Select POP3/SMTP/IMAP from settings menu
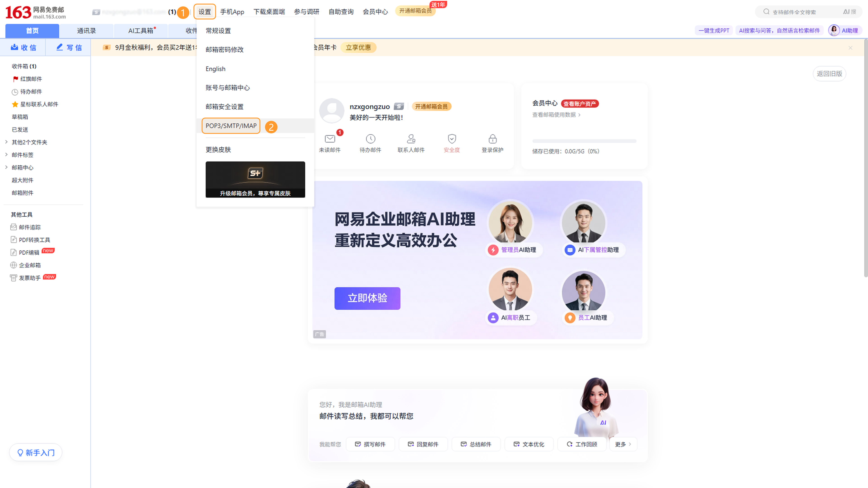Image resolution: width=868 pixels, height=488 pixels. coord(231,126)
